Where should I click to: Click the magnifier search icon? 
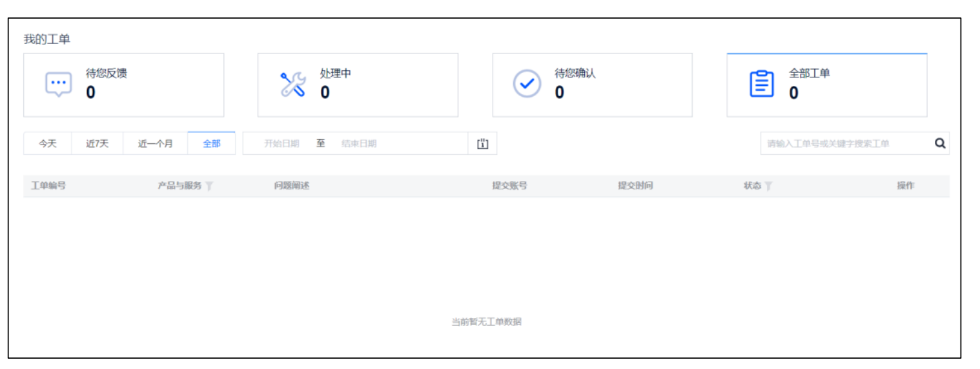pos(940,143)
